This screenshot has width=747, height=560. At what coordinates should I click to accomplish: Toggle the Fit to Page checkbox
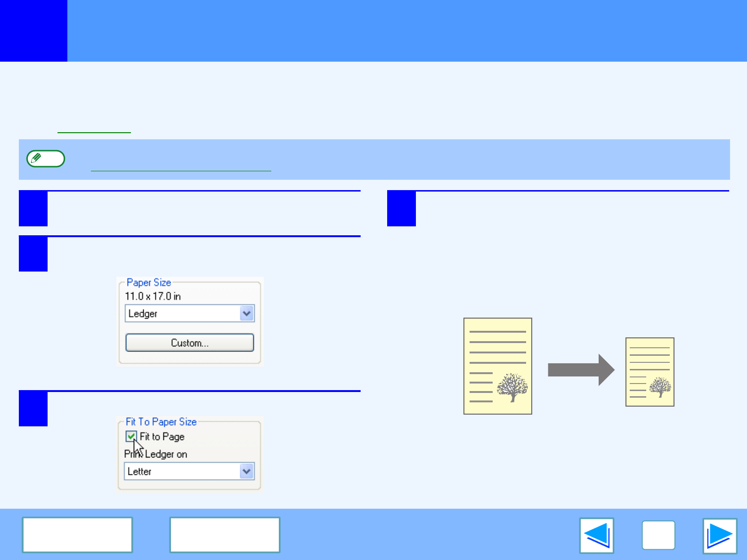tap(131, 436)
